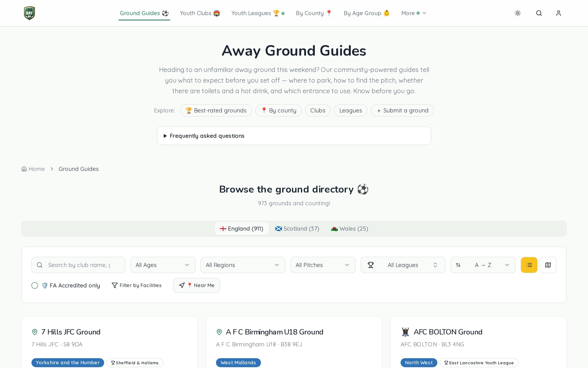Select the Wales (25) tab

coord(350,229)
